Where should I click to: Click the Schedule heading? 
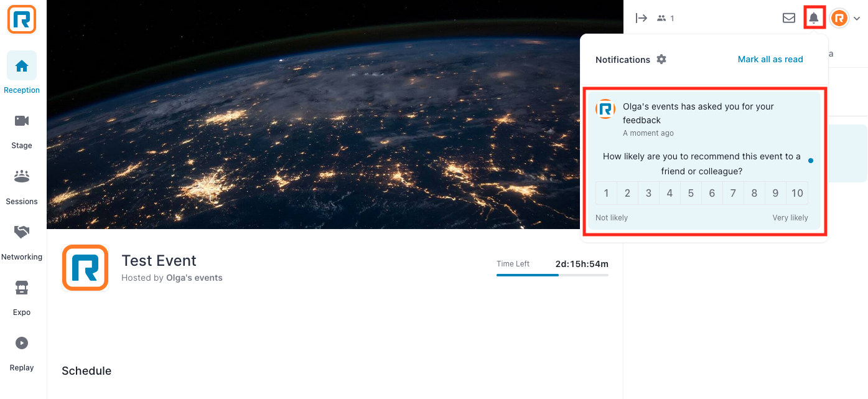click(86, 371)
